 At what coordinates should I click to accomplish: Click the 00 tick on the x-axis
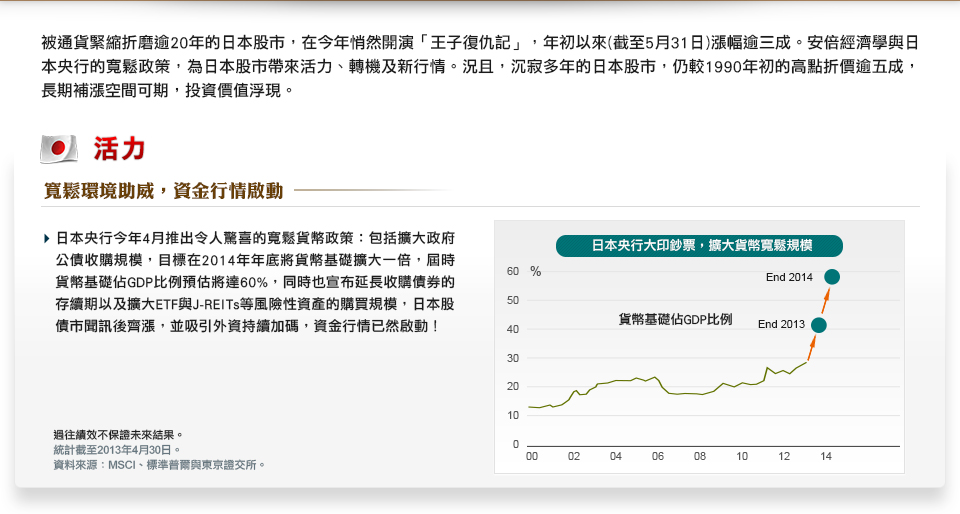click(532, 456)
